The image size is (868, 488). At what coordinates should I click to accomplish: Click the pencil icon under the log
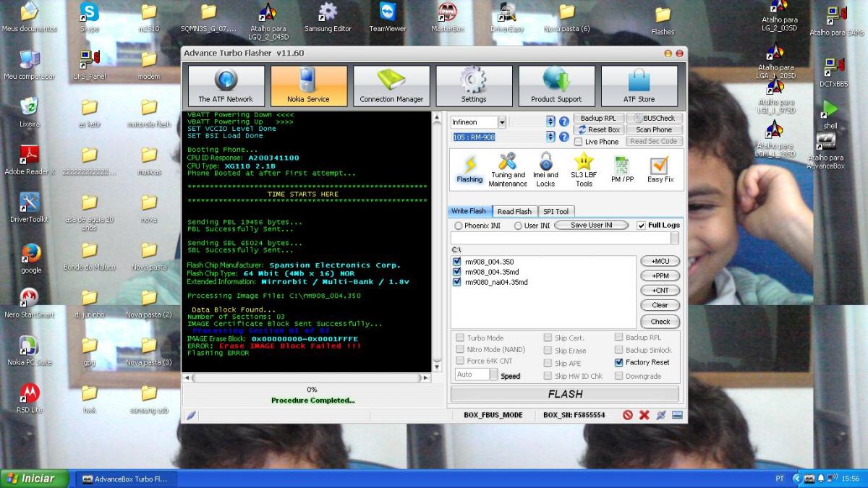[x=191, y=415]
